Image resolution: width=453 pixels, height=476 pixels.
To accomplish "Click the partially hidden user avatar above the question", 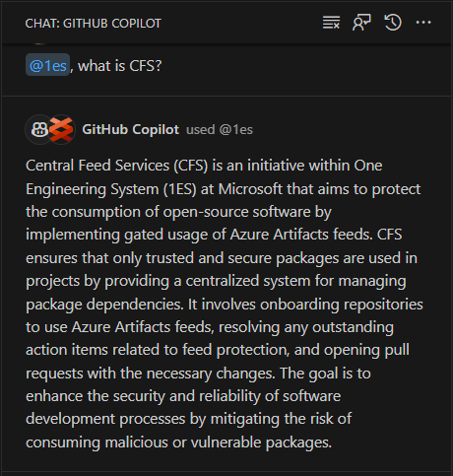I will point(39,42).
